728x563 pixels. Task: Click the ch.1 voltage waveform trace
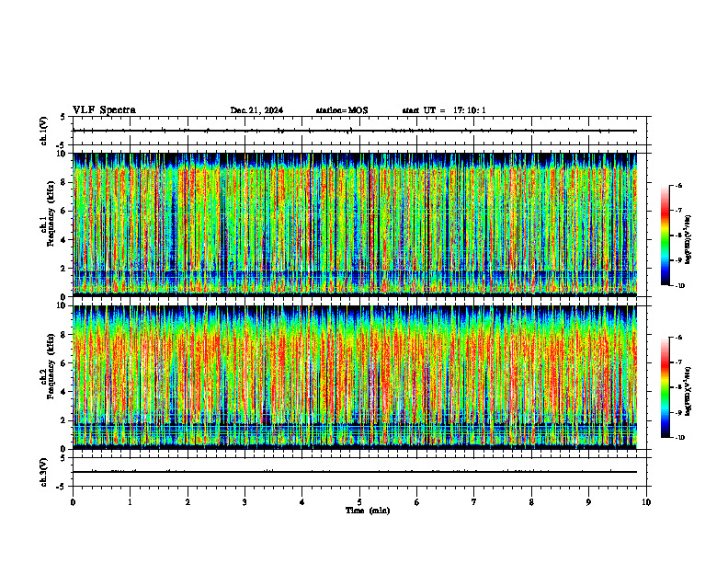click(x=355, y=131)
